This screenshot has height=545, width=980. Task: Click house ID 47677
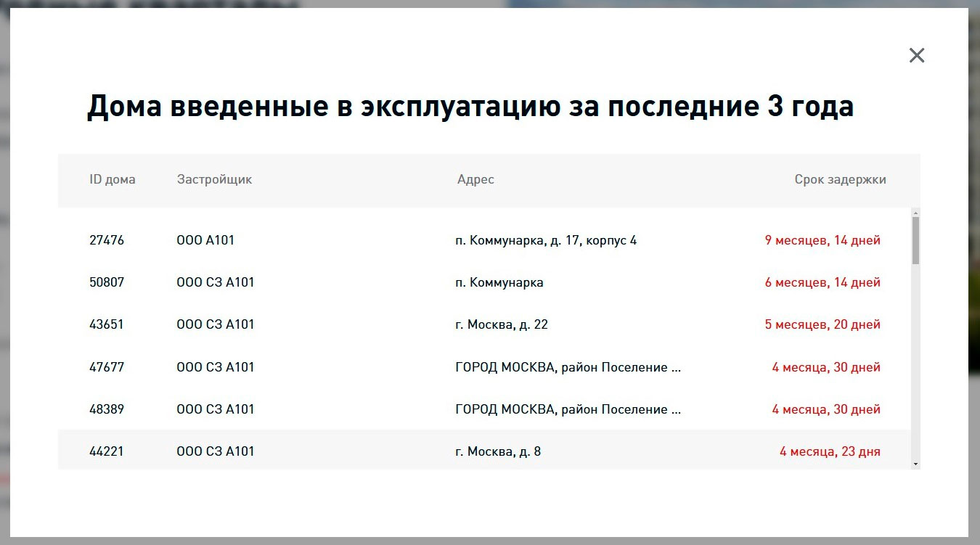pos(107,367)
